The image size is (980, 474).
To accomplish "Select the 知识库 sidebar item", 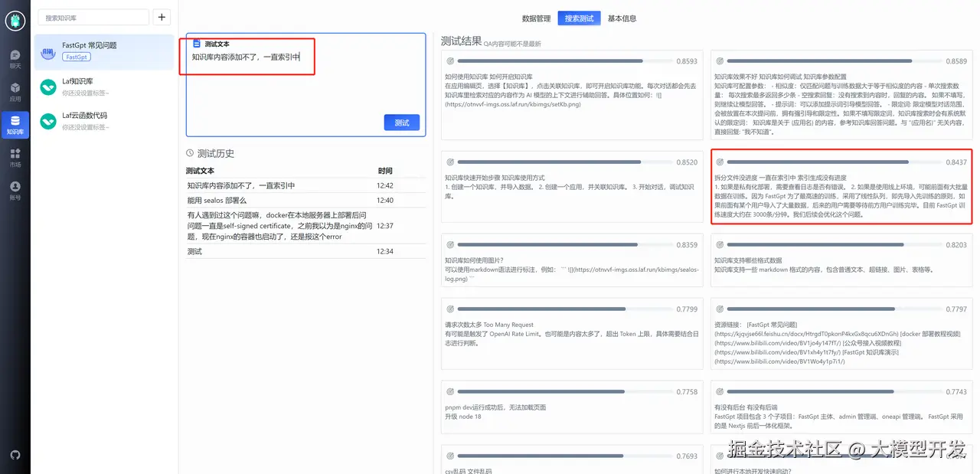I will (15, 125).
